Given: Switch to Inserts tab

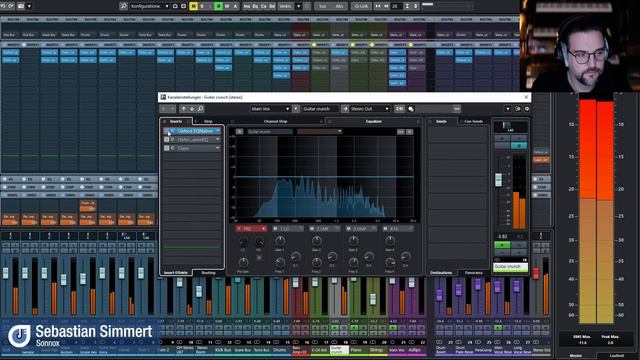Looking at the screenshot, I should [176, 121].
